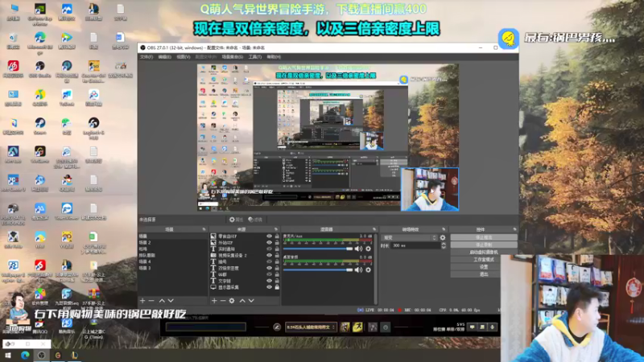Move scene up in Scenes panel
Screen dimensions: 644x362
tap(162, 301)
